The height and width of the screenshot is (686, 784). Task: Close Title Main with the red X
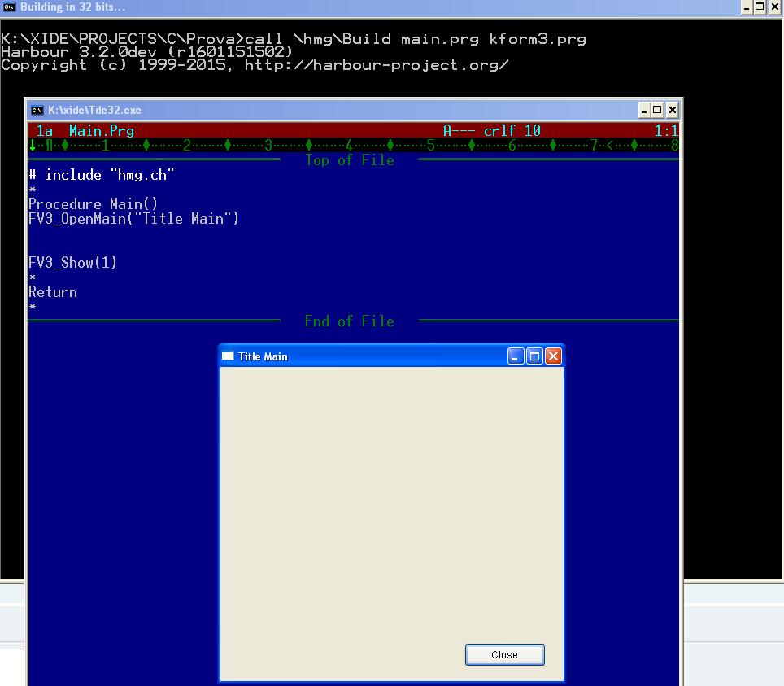click(x=553, y=356)
